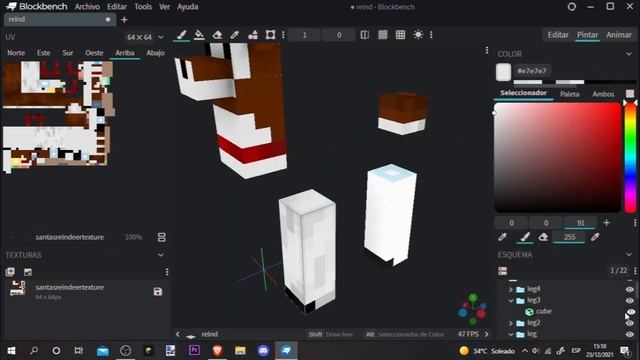Screen dimensions: 640x360
Task: Select the Sur face tab
Action: point(68,53)
